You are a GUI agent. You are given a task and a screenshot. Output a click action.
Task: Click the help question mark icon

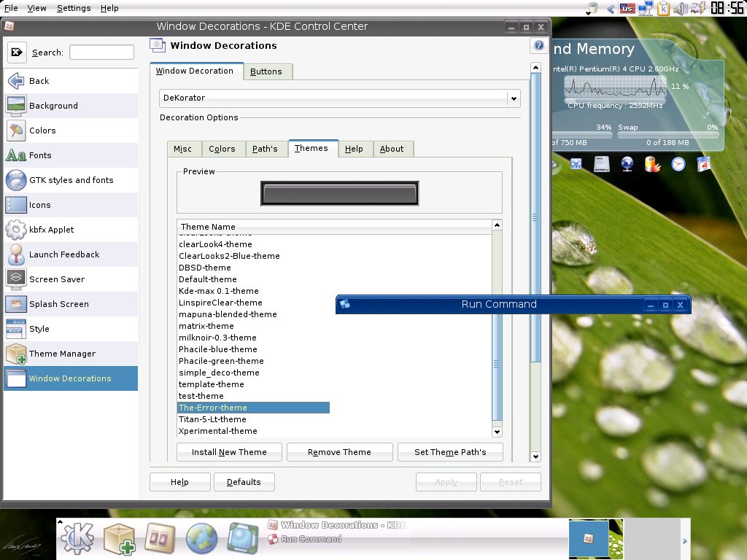[539, 45]
